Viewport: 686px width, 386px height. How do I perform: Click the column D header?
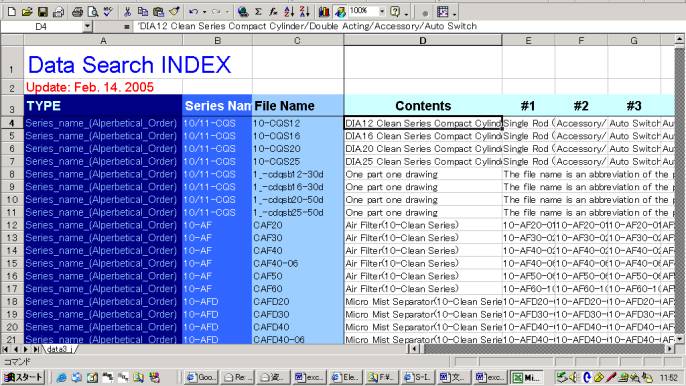pos(423,41)
